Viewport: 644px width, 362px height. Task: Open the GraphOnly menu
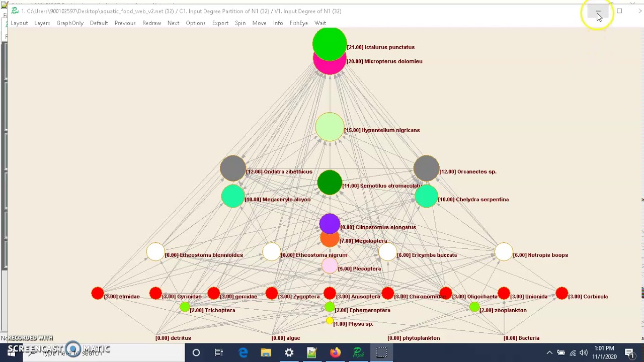70,23
